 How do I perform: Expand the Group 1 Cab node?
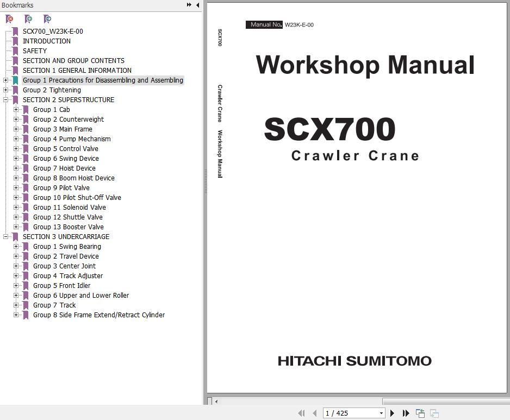(x=16, y=110)
